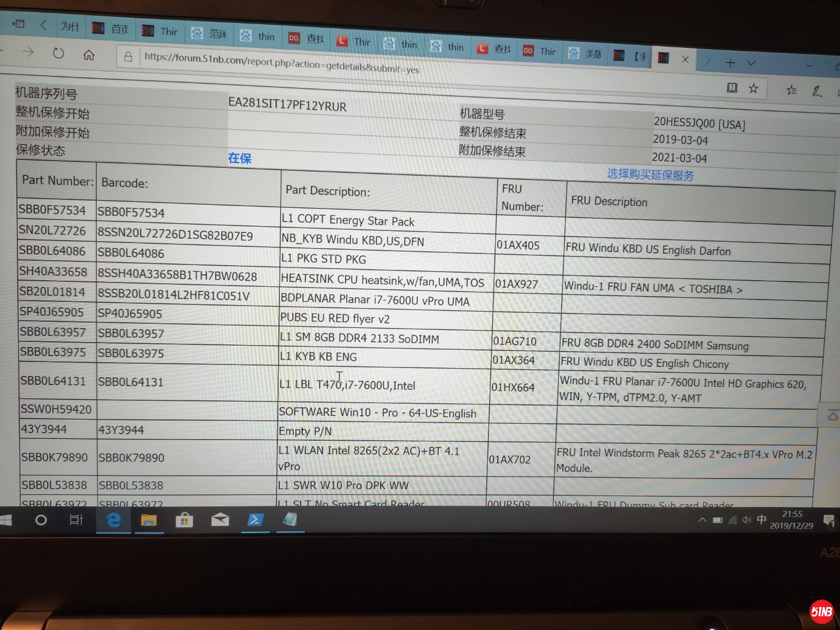840x630 pixels.
Task: Click the Edge icon on the taskbar
Action: pos(113,520)
